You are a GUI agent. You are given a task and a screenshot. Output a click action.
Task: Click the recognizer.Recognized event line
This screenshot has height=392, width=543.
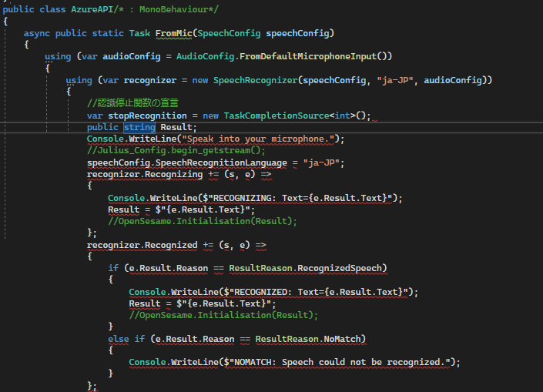[176, 246]
